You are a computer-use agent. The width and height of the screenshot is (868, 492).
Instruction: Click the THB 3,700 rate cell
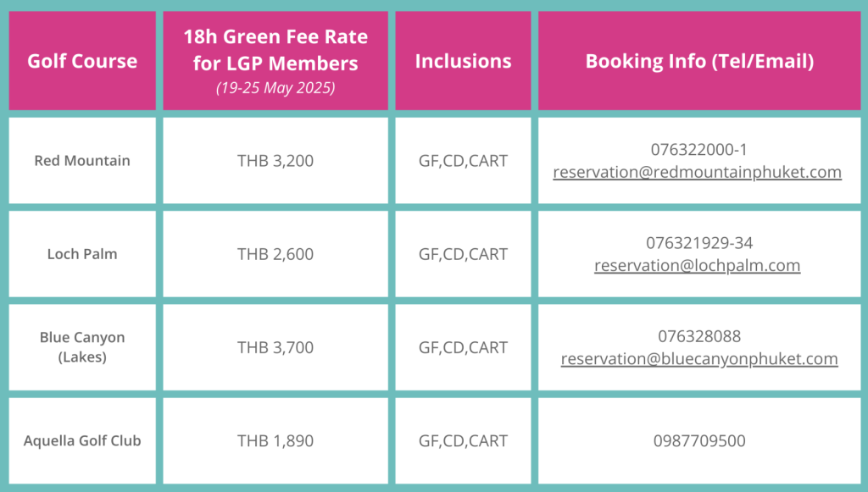tap(275, 347)
